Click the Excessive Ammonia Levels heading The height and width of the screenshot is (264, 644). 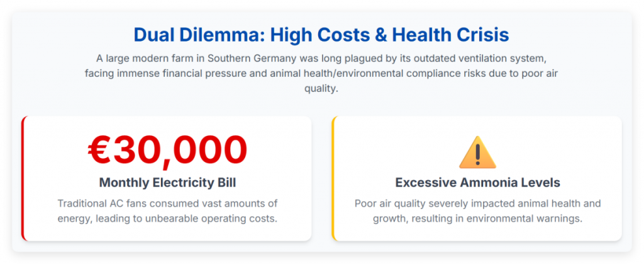tap(478, 183)
